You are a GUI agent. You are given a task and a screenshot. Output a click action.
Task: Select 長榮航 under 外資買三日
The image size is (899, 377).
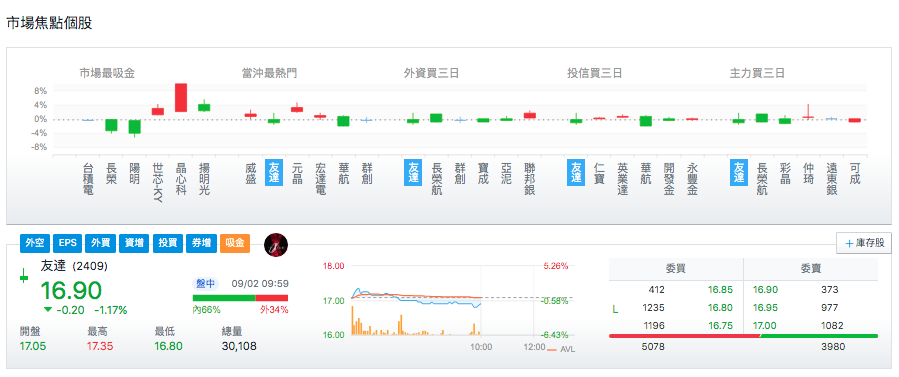(x=436, y=178)
